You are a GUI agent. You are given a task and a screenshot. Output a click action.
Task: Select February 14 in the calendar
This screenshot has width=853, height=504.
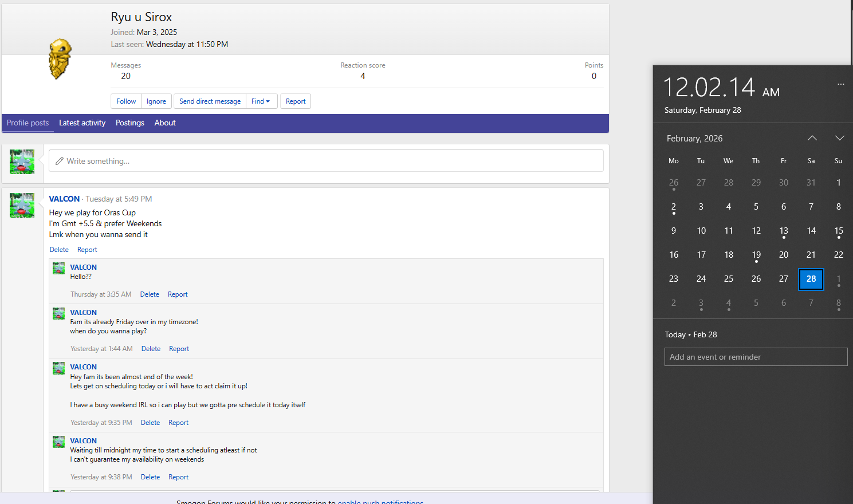[811, 231]
